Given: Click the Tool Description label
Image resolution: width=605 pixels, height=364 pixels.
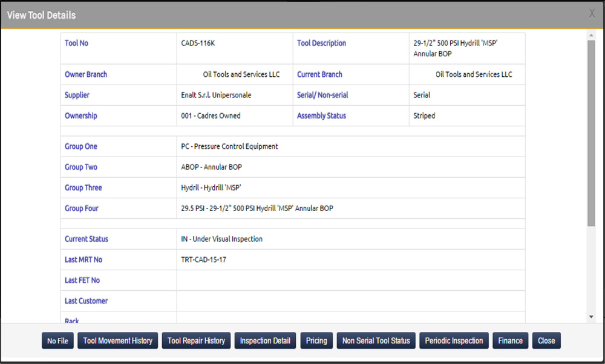Looking at the screenshot, I should tap(321, 44).
